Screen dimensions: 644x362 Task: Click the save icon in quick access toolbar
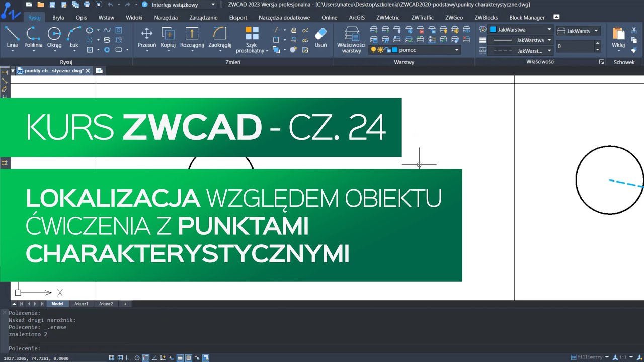(x=52, y=5)
